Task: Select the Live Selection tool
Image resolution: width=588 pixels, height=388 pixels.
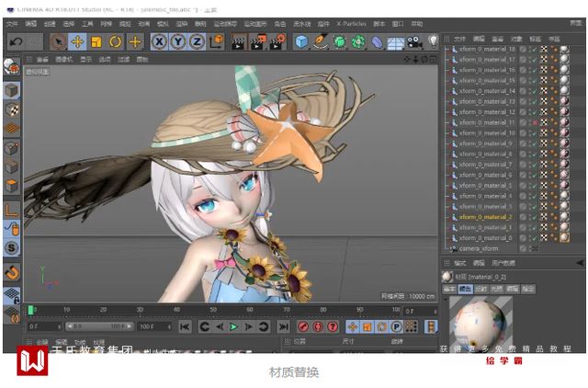Action: coord(58,41)
